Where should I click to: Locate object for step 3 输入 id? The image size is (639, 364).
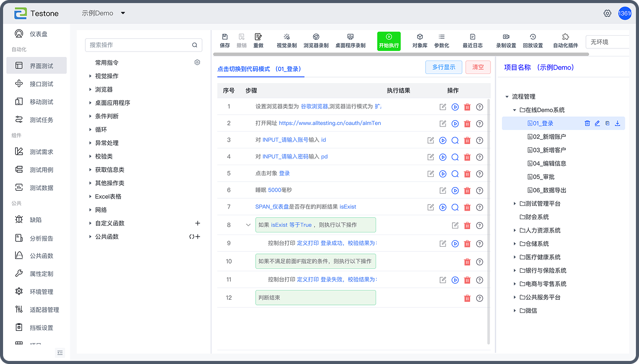point(455,140)
